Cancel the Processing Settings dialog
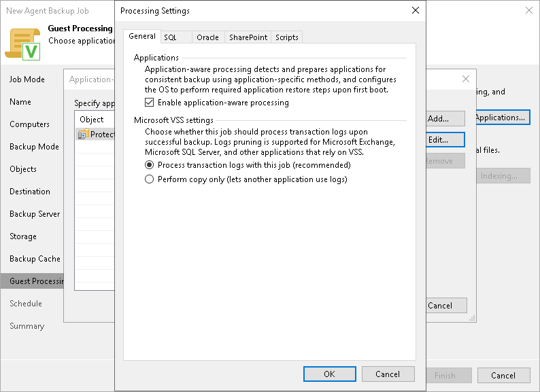Screen dimensions: 540x392 point(388,374)
